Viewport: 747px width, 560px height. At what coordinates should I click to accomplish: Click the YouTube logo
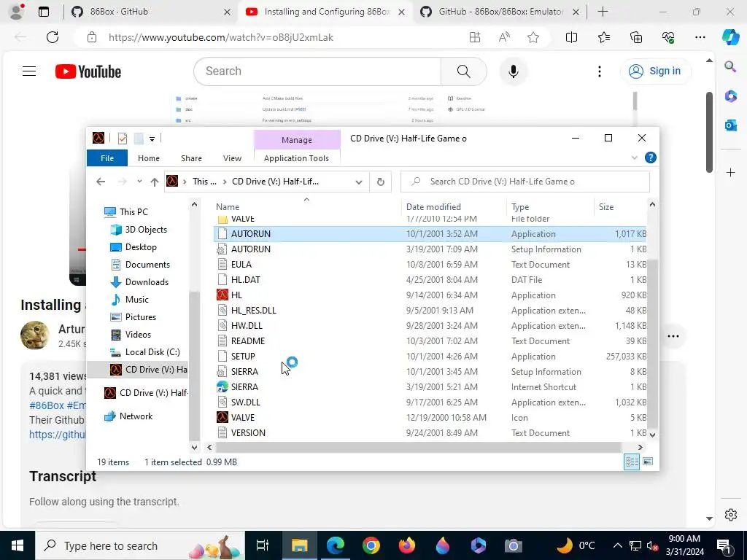click(88, 71)
